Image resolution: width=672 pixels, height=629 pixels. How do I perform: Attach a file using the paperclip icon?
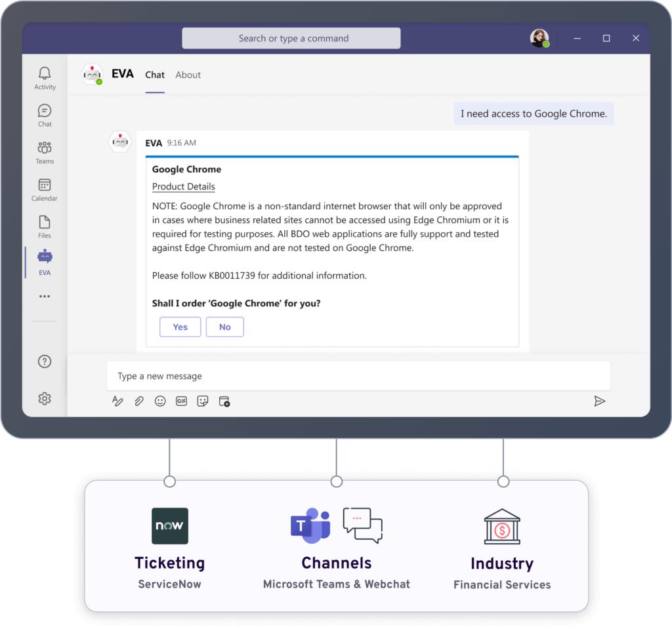(x=138, y=401)
